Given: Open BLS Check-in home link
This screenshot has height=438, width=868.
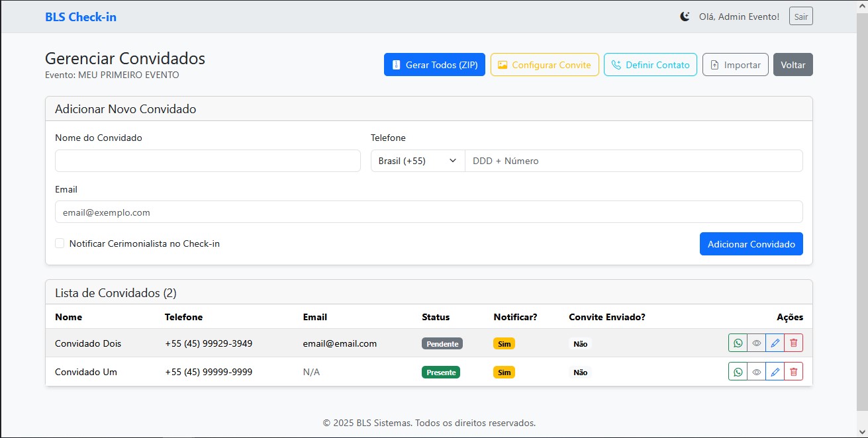Looking at the screenshot, I should pyautogui.click(x=81, y=17).
